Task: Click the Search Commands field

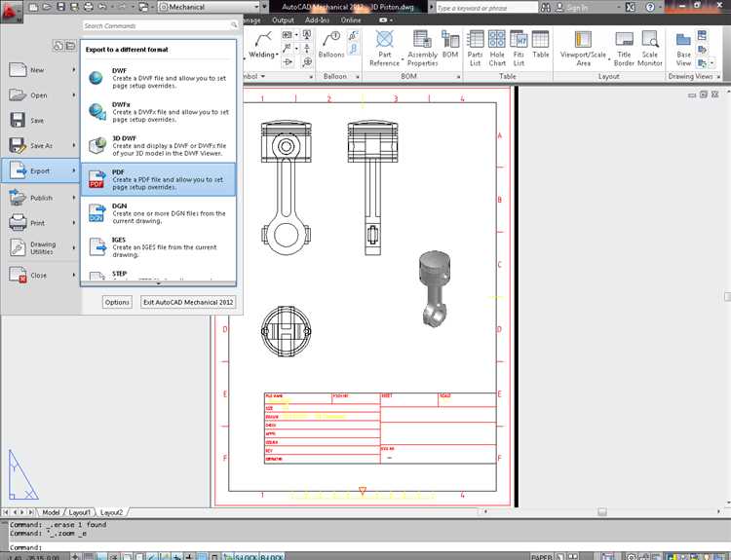Action: 161,25
